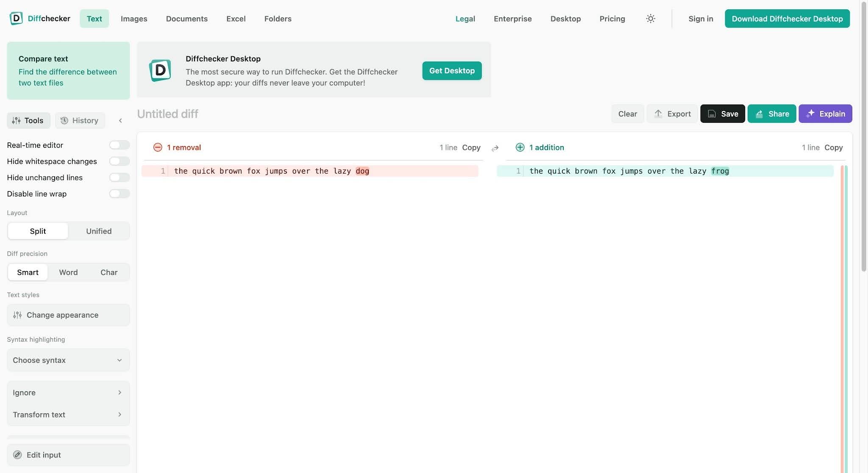Collapse the sidebar with the left chevron

(120, 121)
